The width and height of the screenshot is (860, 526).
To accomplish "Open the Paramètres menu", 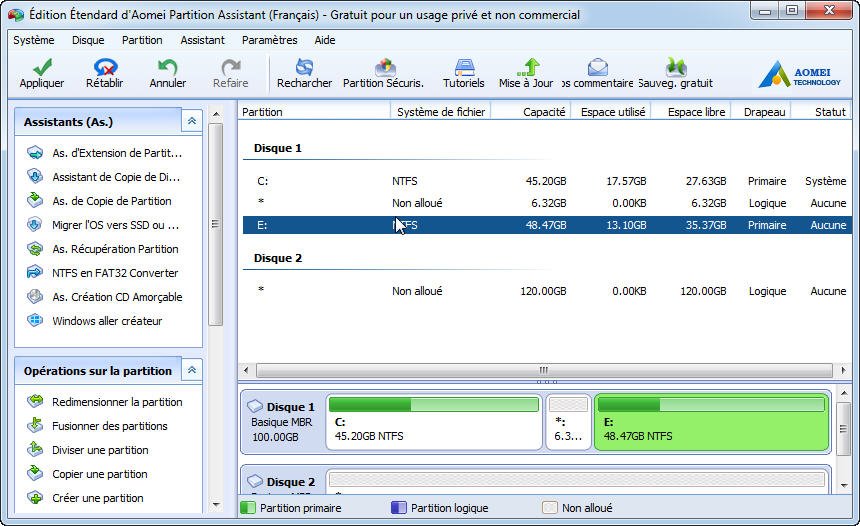I will pyautogui.click(x=269, y=40).
